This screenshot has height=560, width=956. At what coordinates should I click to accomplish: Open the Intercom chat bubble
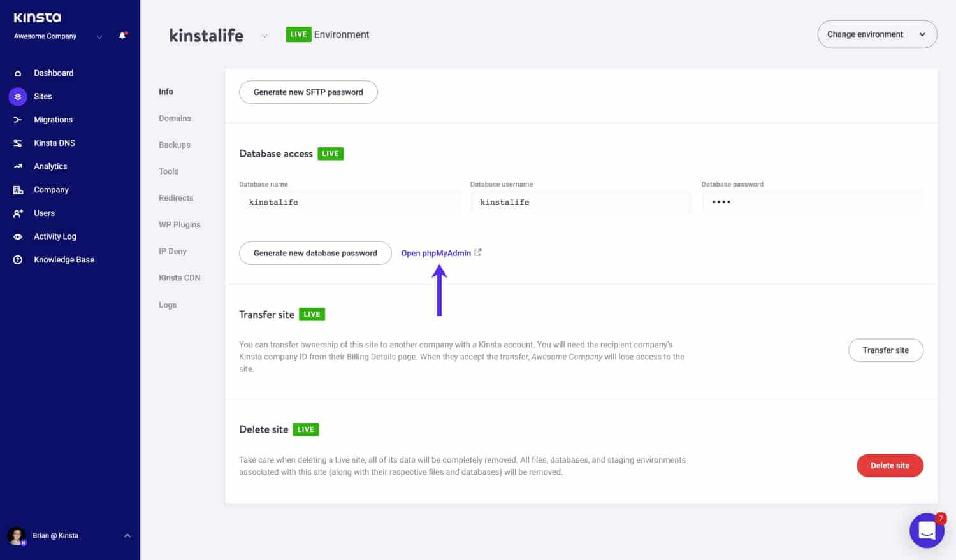point(926,530)
